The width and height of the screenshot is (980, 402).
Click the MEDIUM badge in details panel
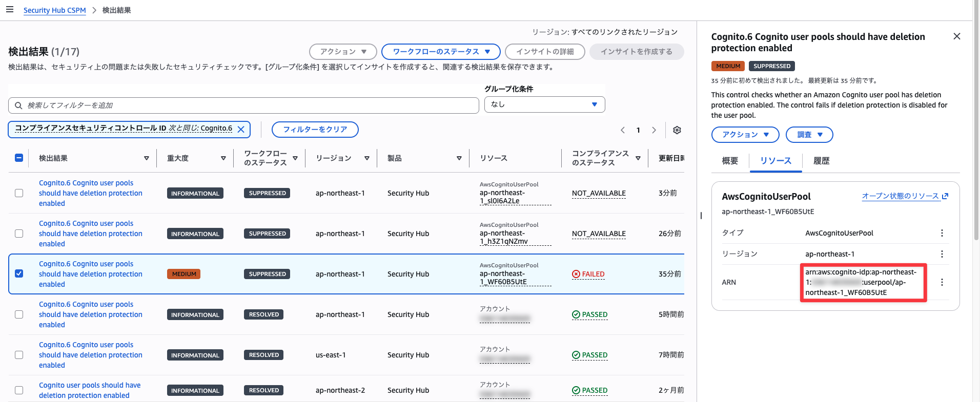tap(728, 66)
